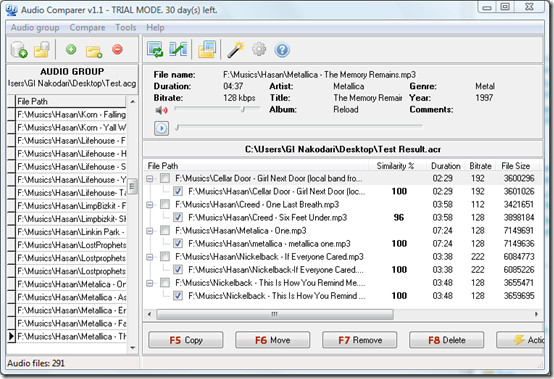Select the Metallica - As row
The width and height of the screenshot is (554, 379).
click(x=71, y=297)
